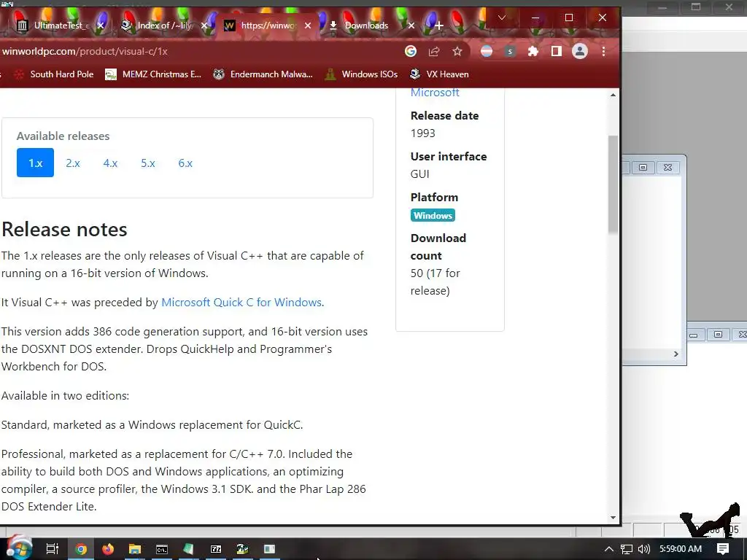
Task: Share this page icon
Action: [434, 52]
